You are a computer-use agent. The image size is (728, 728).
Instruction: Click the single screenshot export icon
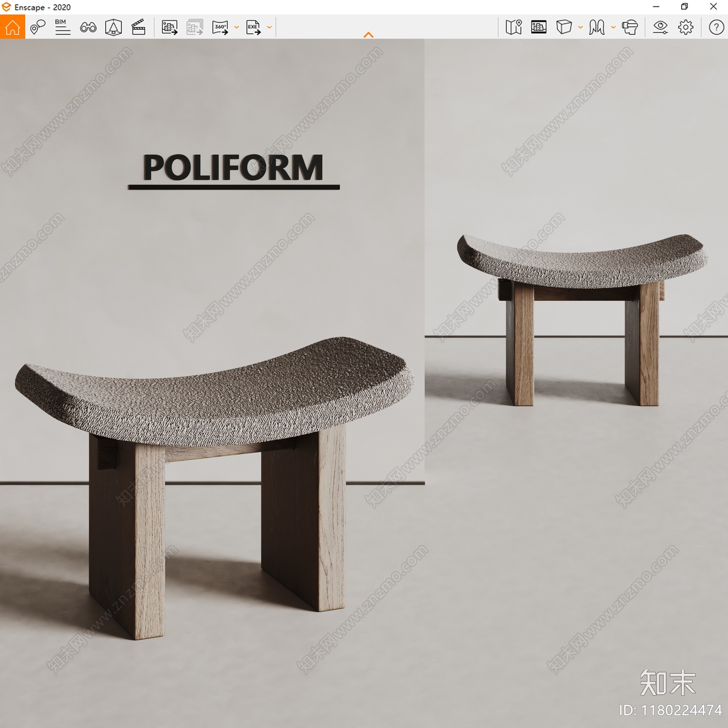click(170, 27)
